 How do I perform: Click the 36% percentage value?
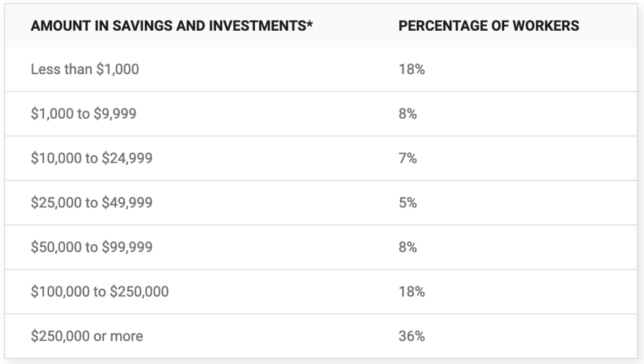412,336
